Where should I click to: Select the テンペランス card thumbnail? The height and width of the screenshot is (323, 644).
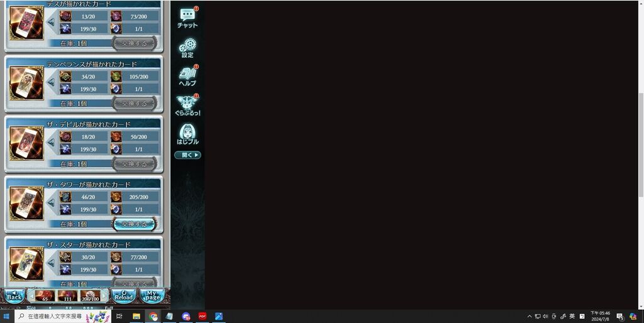coord(26,83)
